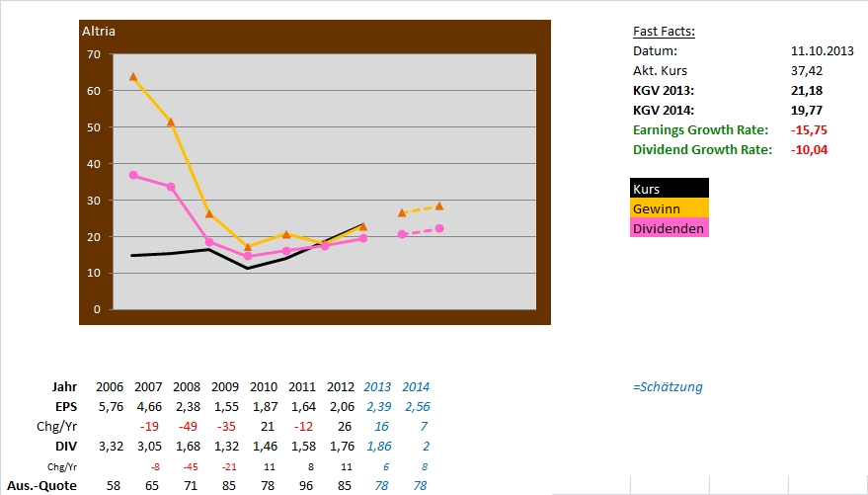Select the yellow Gewinn legend cell

(670, 208)
